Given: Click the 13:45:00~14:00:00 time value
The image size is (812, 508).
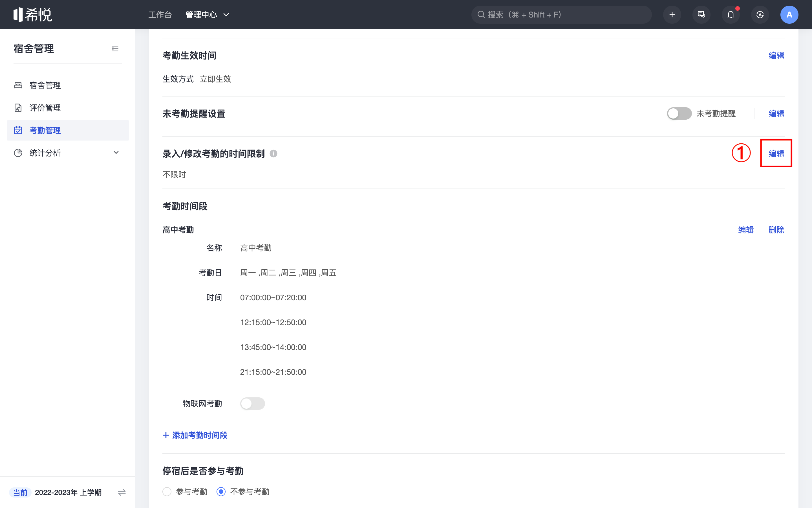Looking at the screenshot, I should point(273,347).
